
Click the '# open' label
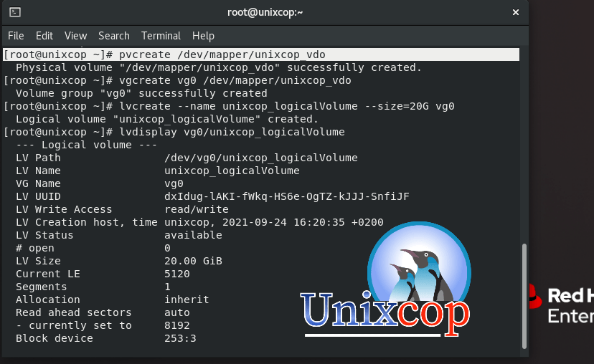(x=35, y=248)
